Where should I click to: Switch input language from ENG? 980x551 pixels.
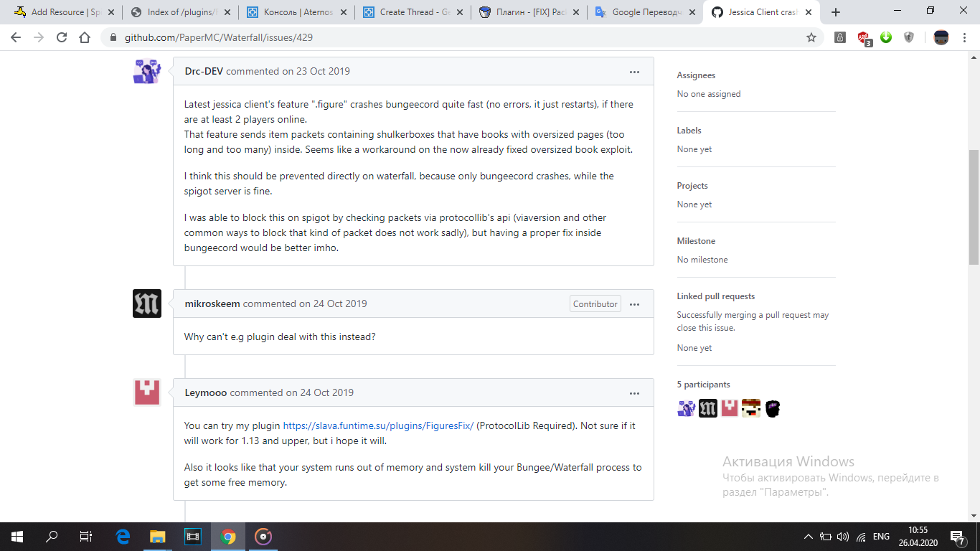(881, 537)
